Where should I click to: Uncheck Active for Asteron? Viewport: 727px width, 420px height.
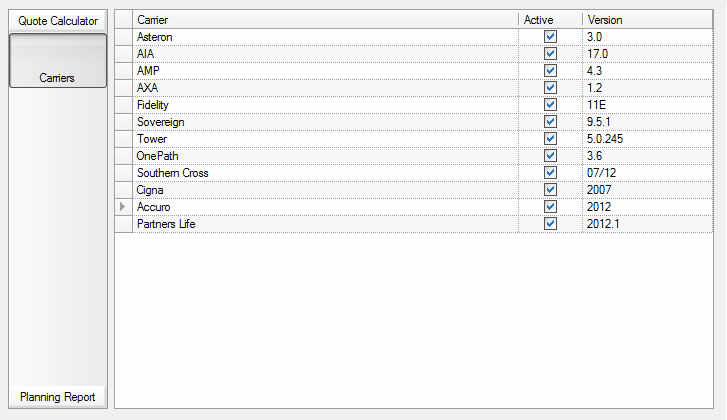(x=550, y=37)
